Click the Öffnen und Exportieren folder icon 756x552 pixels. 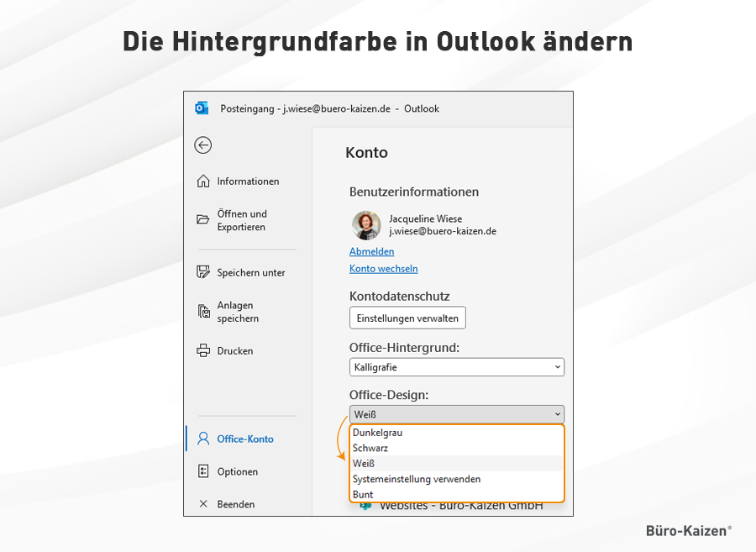tap(203, 220)
